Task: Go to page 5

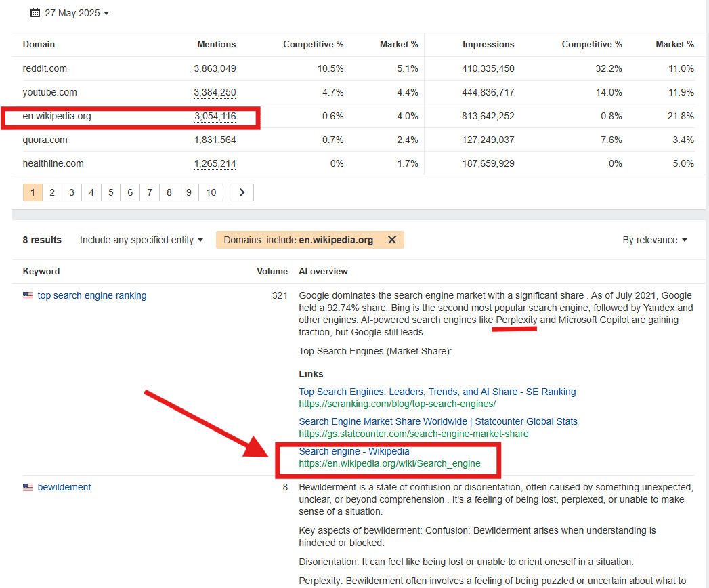Action: click(x=111, y=192)
